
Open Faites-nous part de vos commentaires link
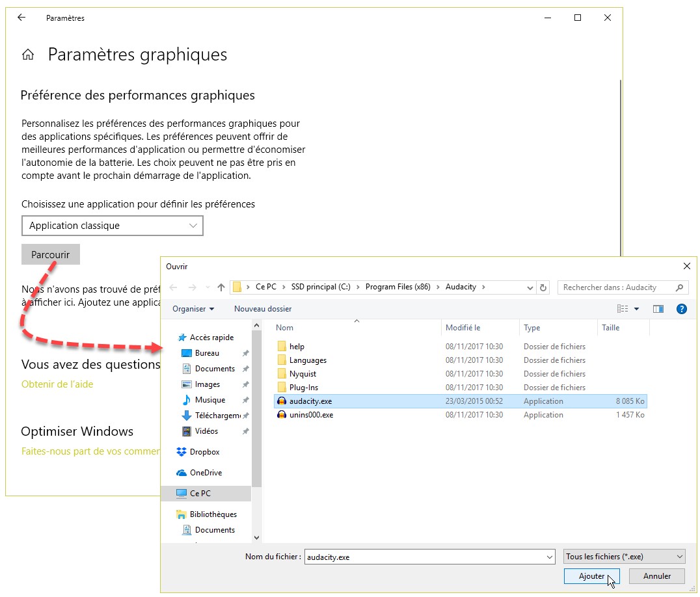[x=90, y=451]
